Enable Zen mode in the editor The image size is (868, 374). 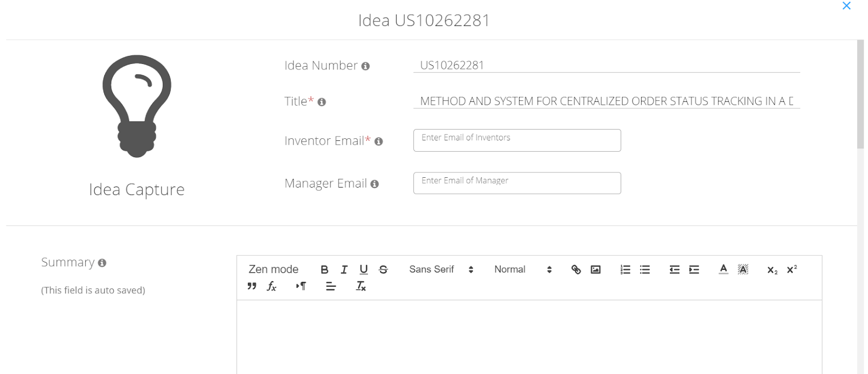tap(273, 269)
